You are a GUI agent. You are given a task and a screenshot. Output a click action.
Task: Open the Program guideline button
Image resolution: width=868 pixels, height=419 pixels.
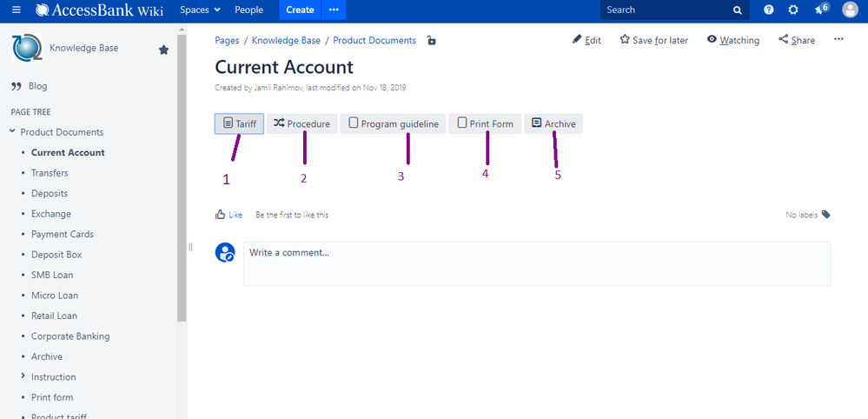393,124
